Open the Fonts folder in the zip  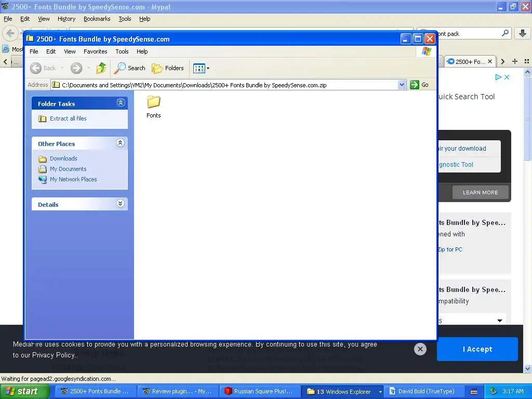(x=153, y=107)
